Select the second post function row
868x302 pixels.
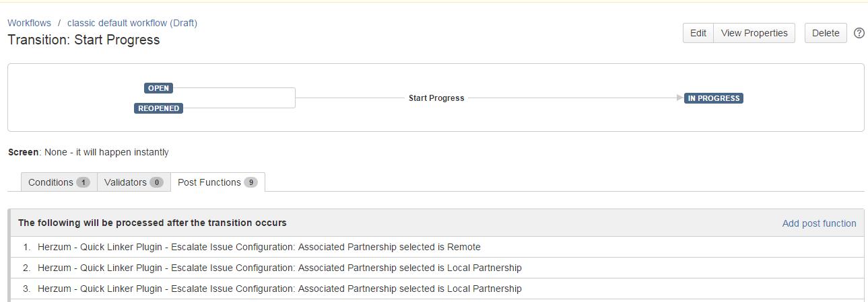pyautogui.click(x=279, y=268)
